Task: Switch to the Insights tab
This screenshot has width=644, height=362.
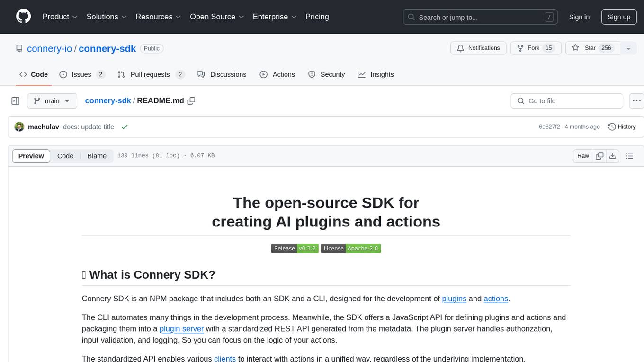Action: [376, 74]
